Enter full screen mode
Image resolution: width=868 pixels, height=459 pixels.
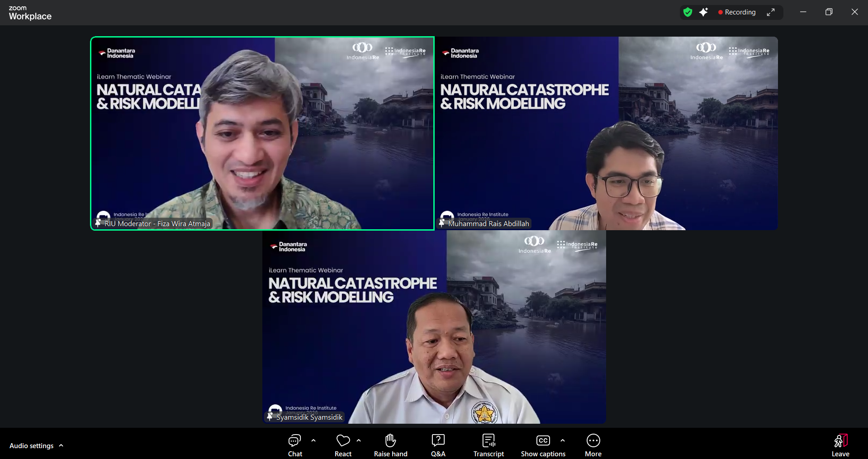tap(771, 12)
